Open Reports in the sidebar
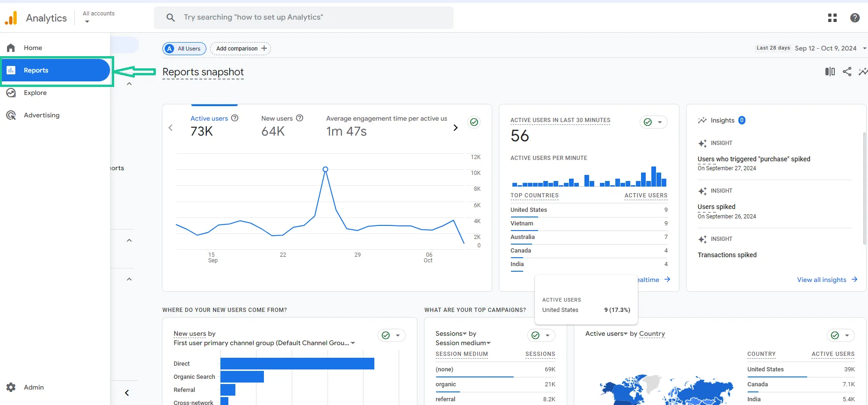Viewport: 868px width, 405px height. (56, 70)
